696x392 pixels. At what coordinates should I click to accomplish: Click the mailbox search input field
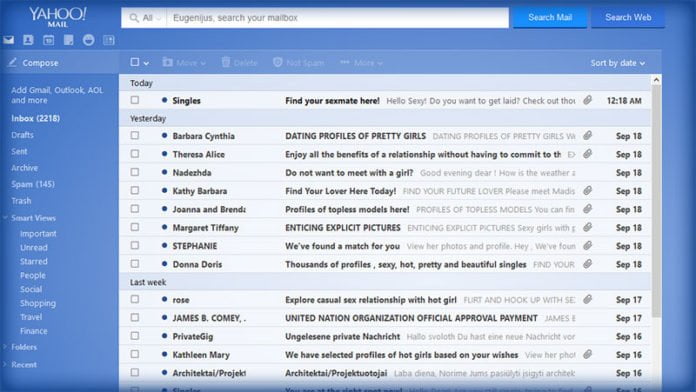[x=337, y=18]
